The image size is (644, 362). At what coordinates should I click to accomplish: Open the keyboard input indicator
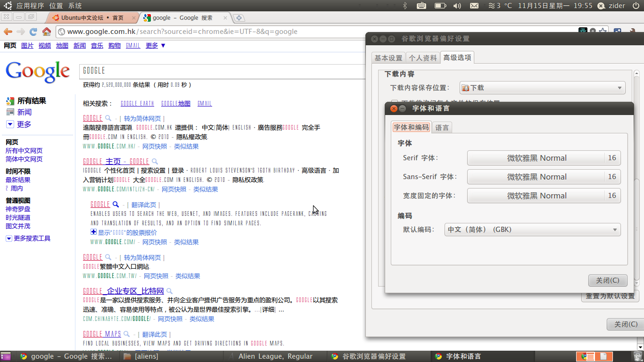421,6
